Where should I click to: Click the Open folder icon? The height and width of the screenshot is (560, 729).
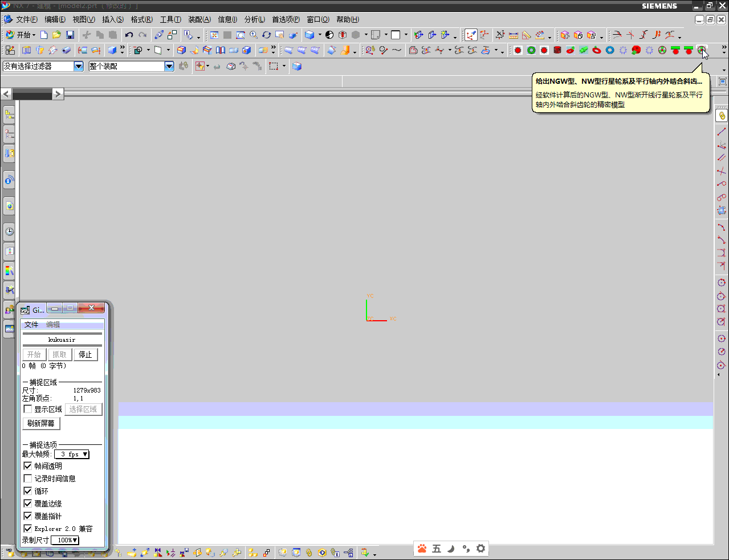coord(56,35)
